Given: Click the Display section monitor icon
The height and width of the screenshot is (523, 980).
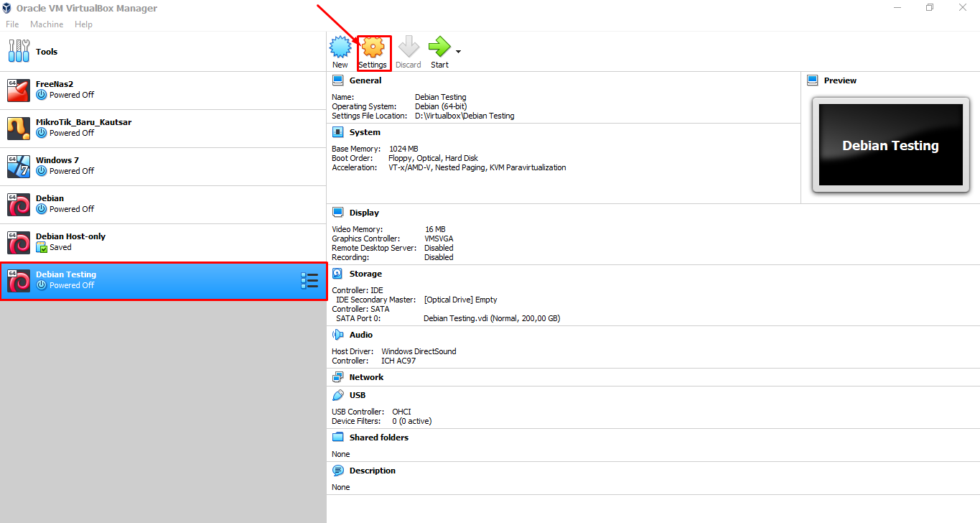Looking at the screenshot, I should [337, 213].
